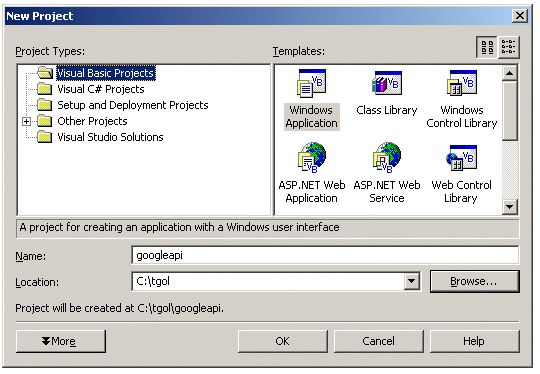Click the Visual Studio Solutions folder icon
540x374 pixels.
[x=45, y=137]
